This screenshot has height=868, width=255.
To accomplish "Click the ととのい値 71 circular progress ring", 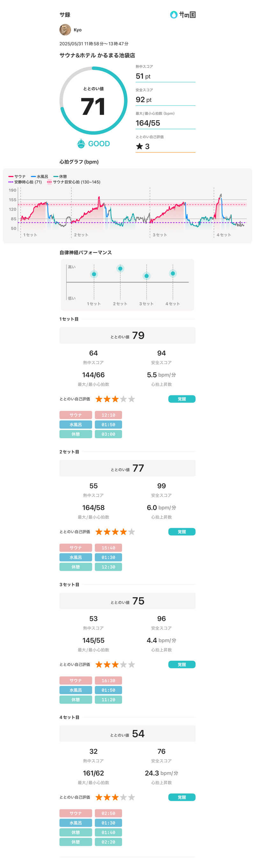I will click(x=93, y=100).
